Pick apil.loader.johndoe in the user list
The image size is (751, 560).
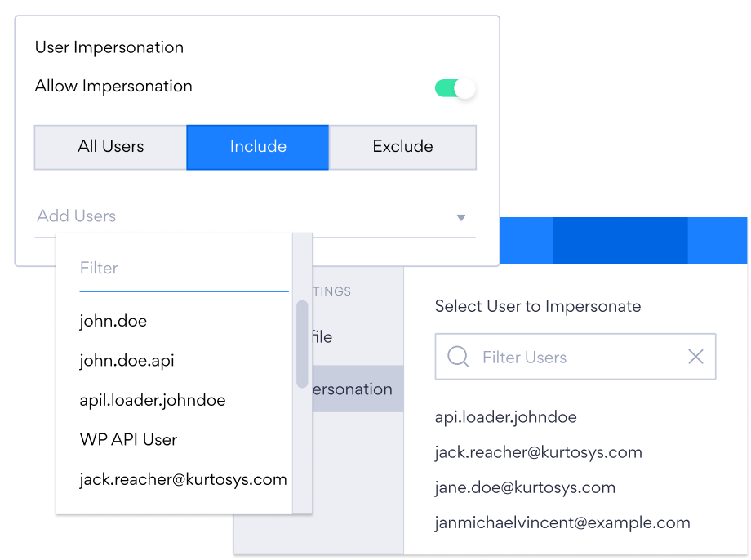click(x=152, y=400)
